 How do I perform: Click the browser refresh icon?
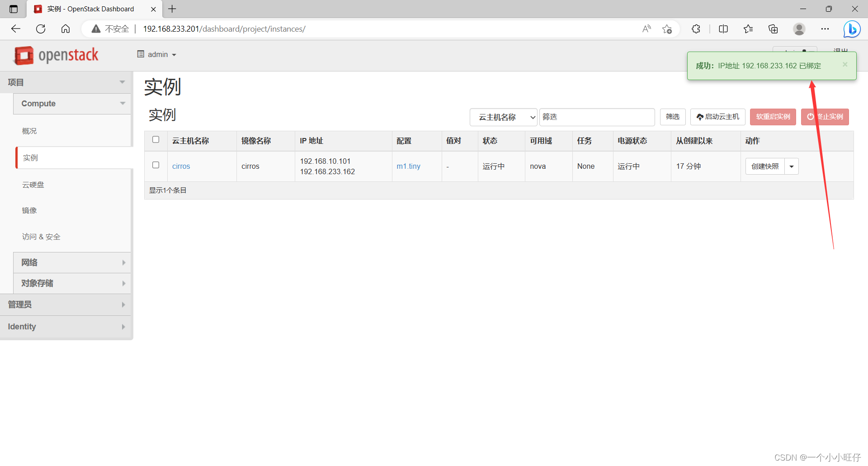point(41,29)
